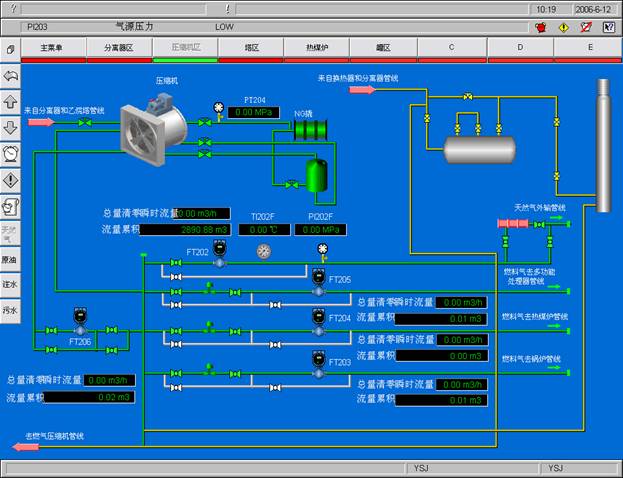The image size is (623, 478).
Task: Click the PI203 alarm tag text
Action: click(37, 27)
